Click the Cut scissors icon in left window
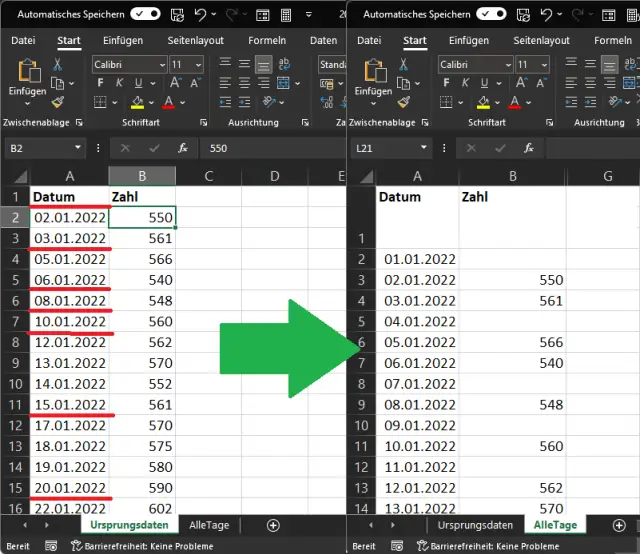Viewport: 640px width, 554px height. (57, 64)
